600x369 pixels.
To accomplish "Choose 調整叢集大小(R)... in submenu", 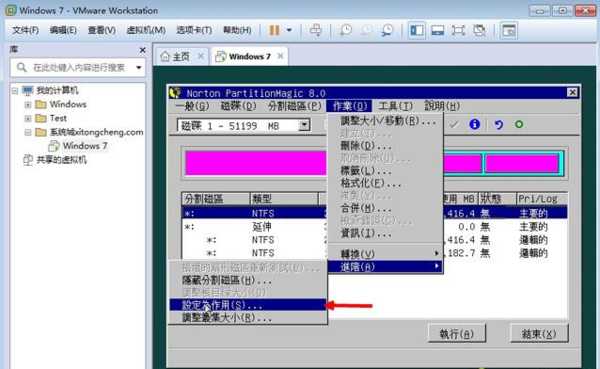I will pos(248,318).
